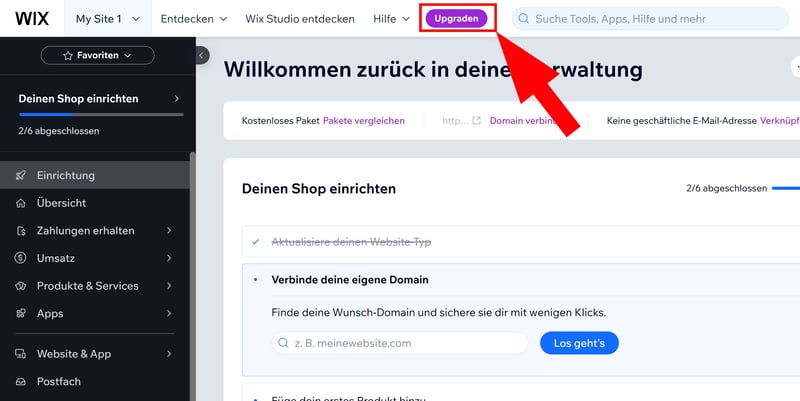
Task: Click the Einrichtung rocket icon
Action: 20,175
